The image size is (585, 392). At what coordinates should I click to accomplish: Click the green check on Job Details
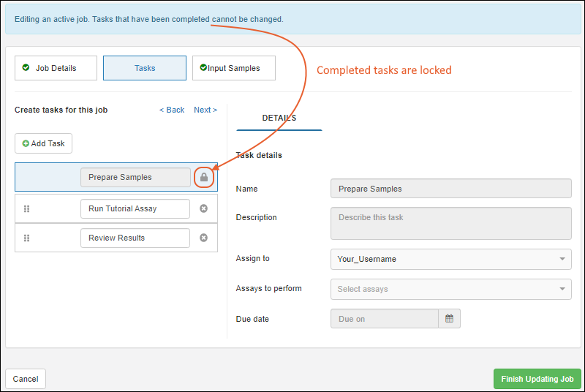tap(28, 68)
